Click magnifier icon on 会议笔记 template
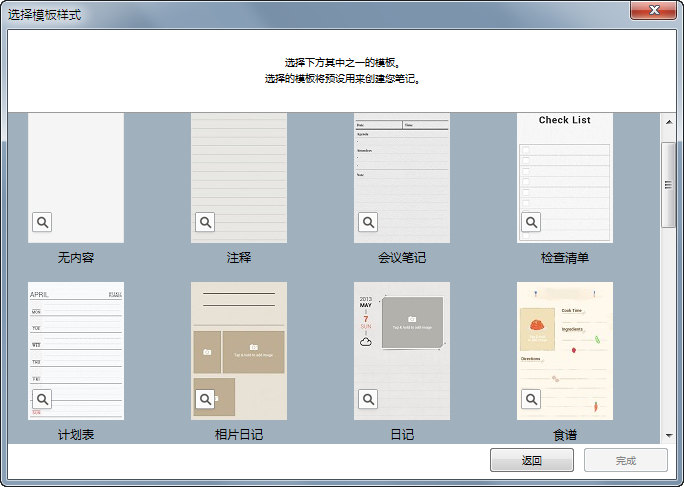 click(x=368, y=222)
